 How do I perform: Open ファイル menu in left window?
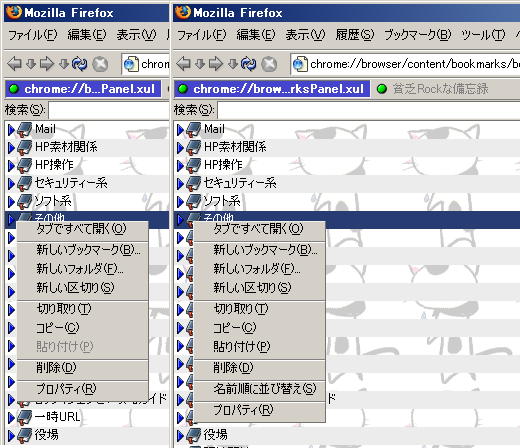point(33,35)
